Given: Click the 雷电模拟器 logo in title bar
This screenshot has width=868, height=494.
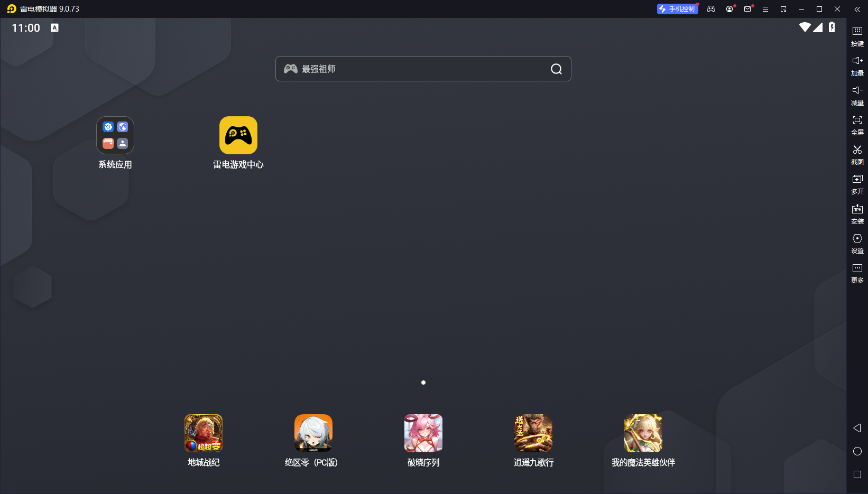Looking at the screenshot, I should [12, 9].
